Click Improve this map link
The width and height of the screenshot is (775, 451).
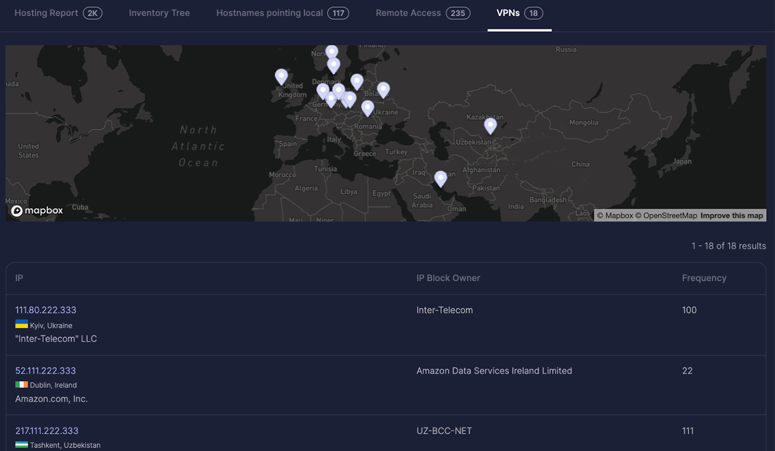pyautogui.click(x=732, y=216)
